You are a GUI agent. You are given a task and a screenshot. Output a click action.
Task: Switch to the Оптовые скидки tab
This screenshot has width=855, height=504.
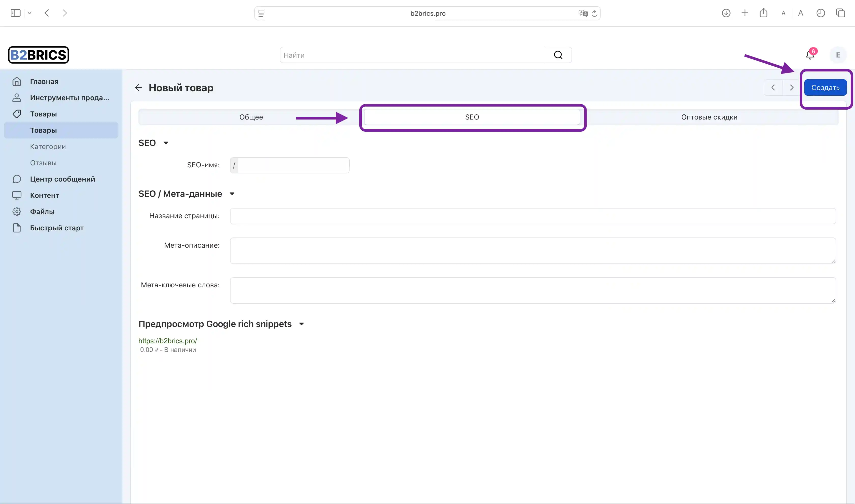pos(709,117)
